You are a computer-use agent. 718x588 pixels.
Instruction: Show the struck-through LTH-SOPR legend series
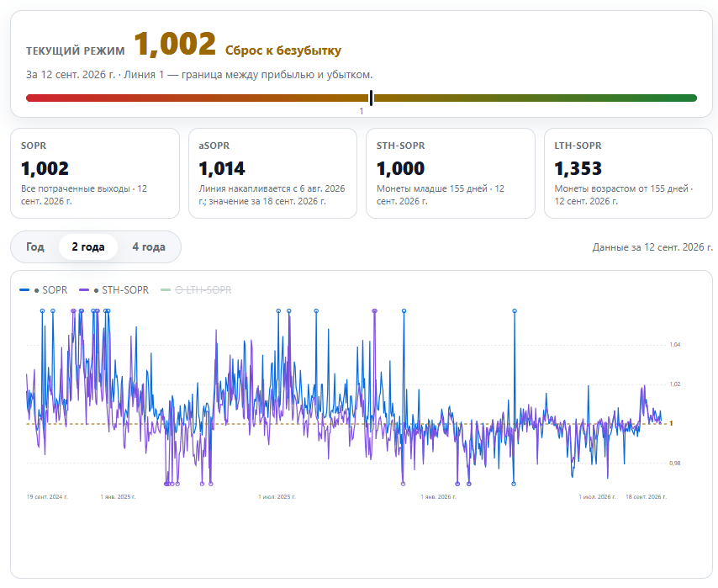click(x=197, y=290)
